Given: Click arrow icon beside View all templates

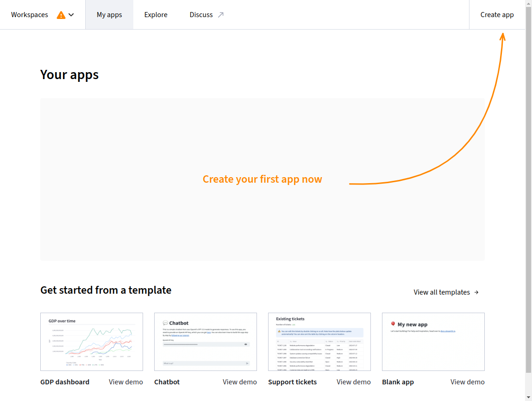Looking at the screenshot, I should (x=477, y=292).
